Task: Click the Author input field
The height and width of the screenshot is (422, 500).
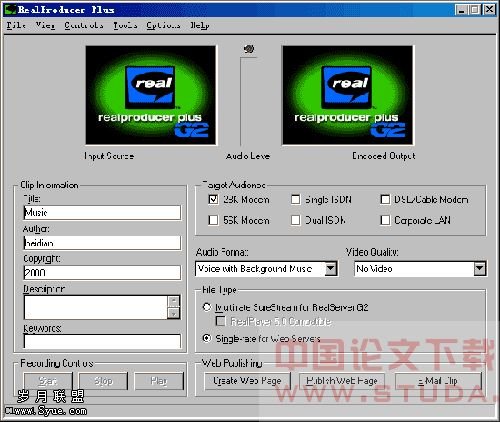Action: pyautogui.click(x=102, y=243)
